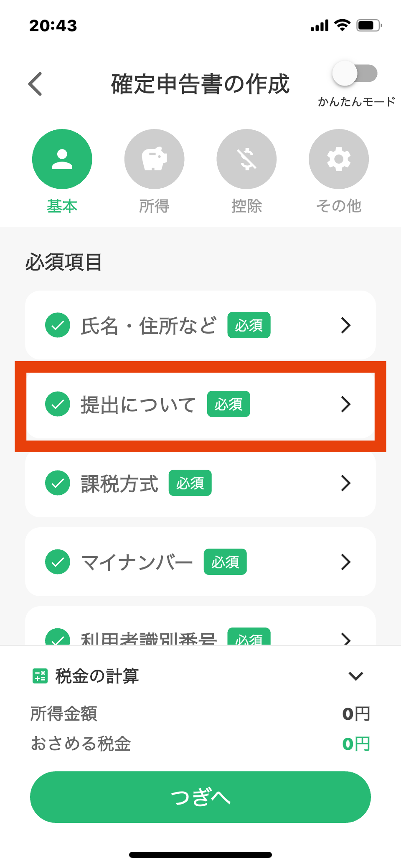Switch to the 控除 tab label

click(246, 206)
